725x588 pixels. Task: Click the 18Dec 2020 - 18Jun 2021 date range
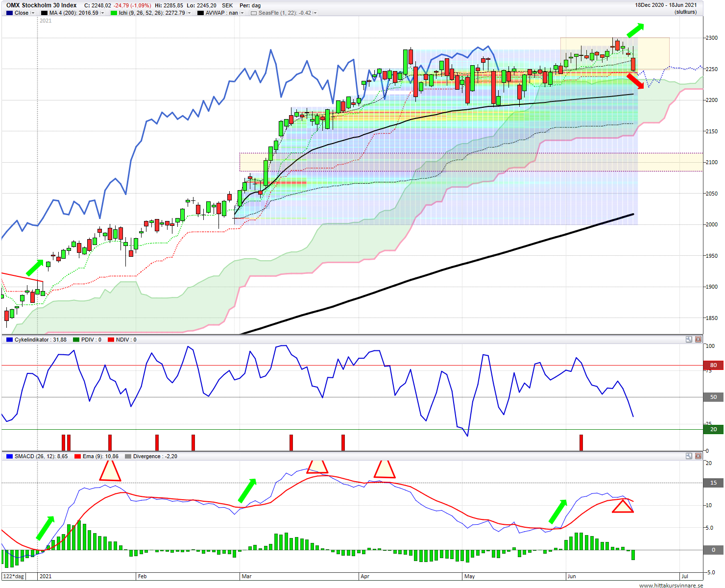[666, 5]
